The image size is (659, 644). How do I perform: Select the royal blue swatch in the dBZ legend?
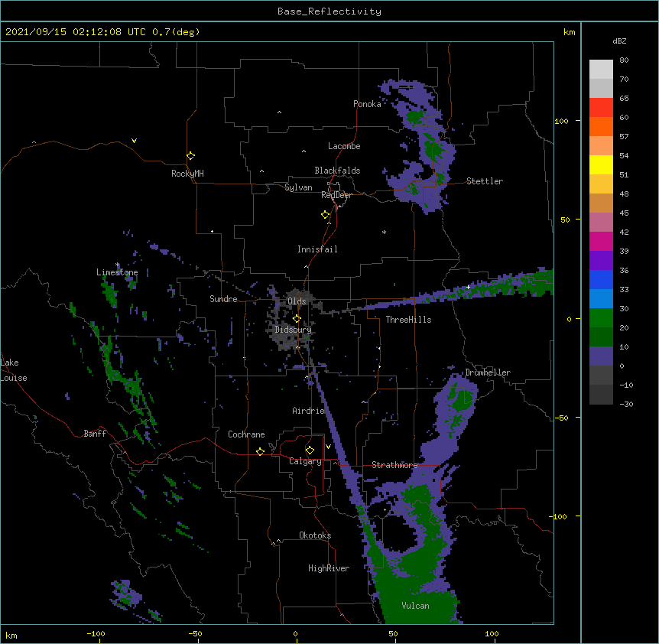[x=601, y=279]
